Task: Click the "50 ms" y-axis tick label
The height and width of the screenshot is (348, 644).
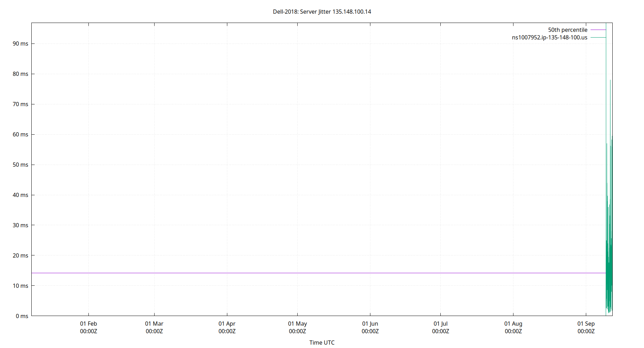Action: 21,165
